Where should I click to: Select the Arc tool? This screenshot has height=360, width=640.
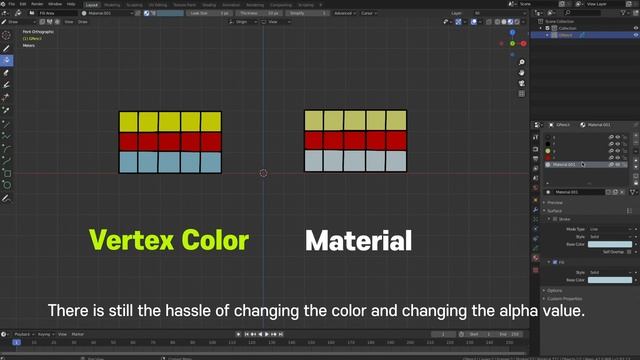(x=7, y=148)
